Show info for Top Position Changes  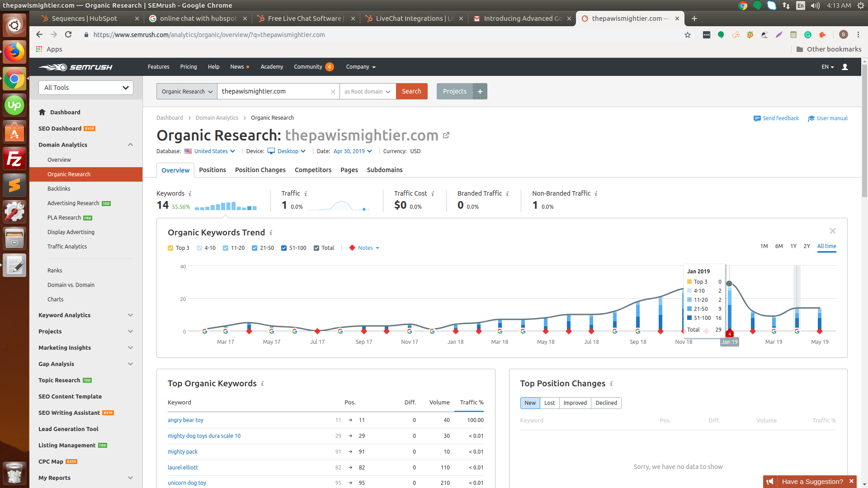[611, 384]
